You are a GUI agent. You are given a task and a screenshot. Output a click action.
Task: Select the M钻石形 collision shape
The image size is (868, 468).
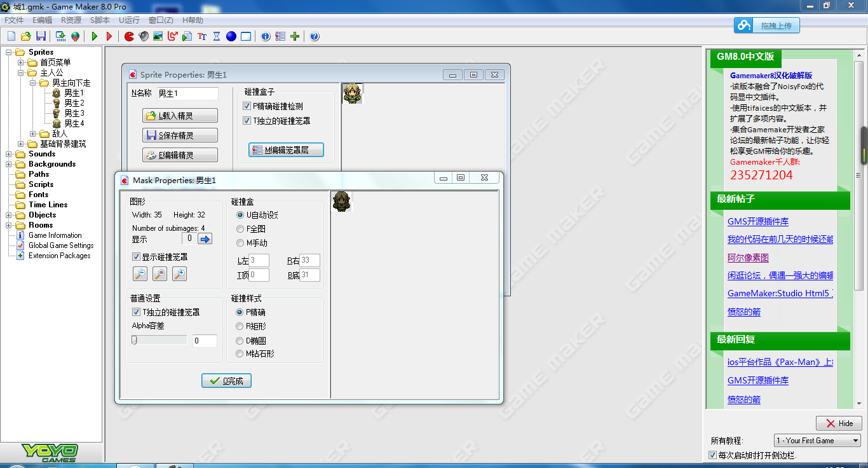tap(240, 354)
